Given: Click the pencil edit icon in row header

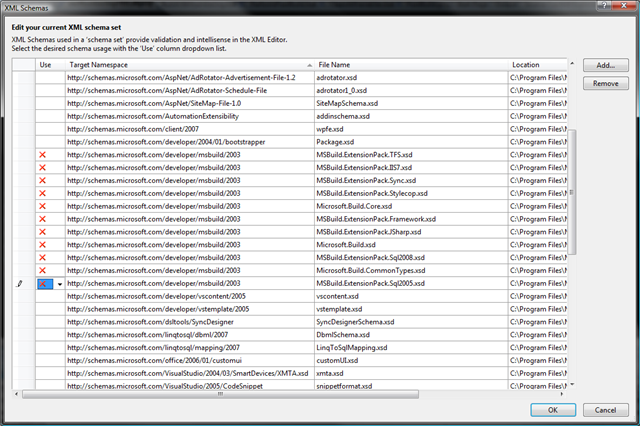Looking at the screenshot, I should [19, 283].
